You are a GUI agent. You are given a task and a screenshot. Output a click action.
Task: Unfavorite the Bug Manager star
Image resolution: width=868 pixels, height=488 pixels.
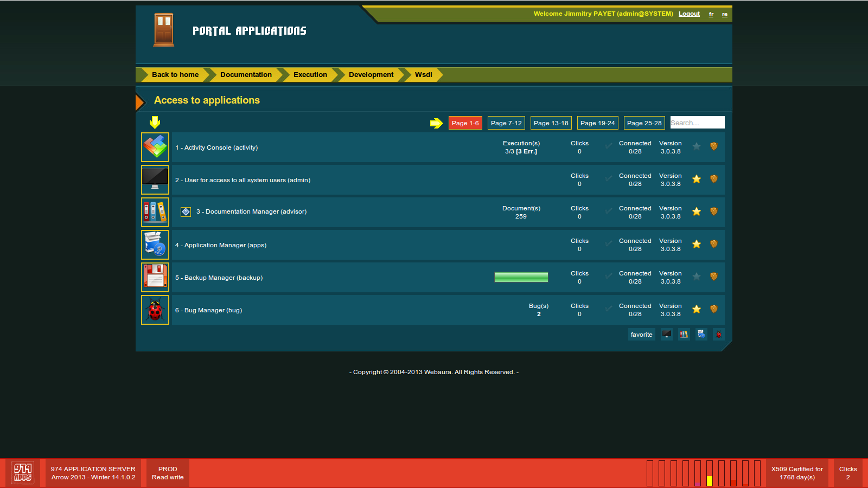pos(697,309)
